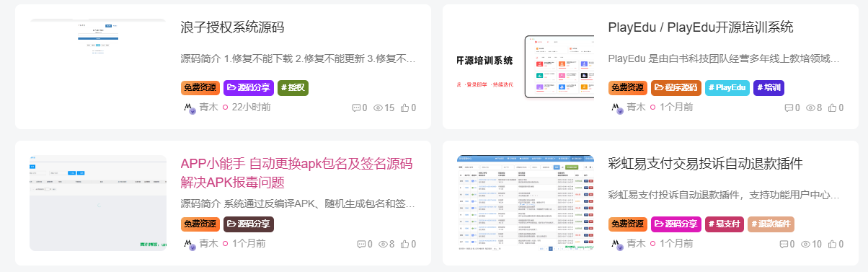Open author 青木 on APP小能手 card

point(208,243)
